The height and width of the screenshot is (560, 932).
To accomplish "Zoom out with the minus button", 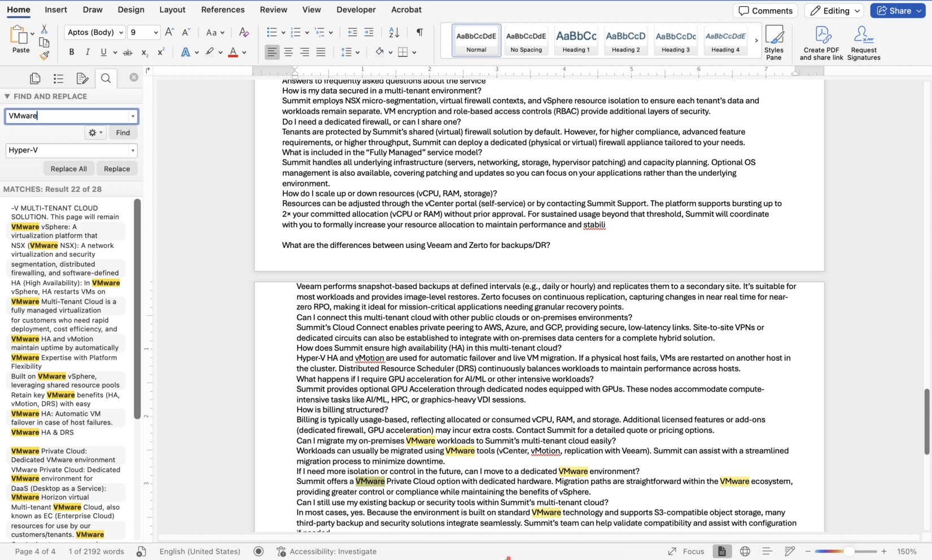I will point(808,552).
